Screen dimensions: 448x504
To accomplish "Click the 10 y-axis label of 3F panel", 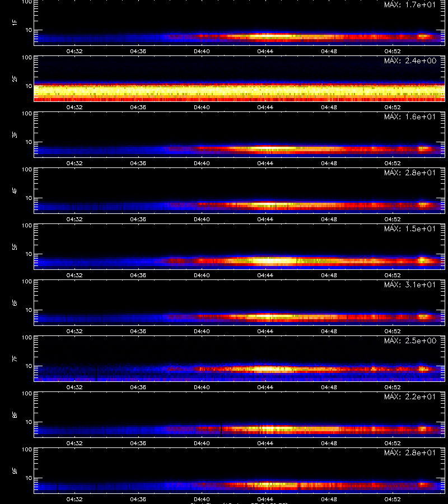I will pyautogui.click(x=29, y=142).
